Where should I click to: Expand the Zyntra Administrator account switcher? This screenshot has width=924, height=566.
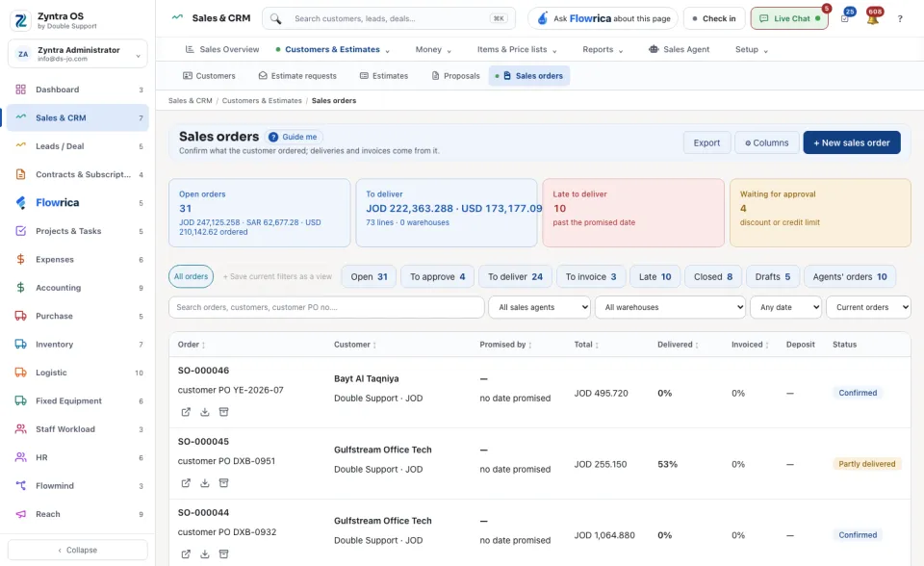[78, 54]
